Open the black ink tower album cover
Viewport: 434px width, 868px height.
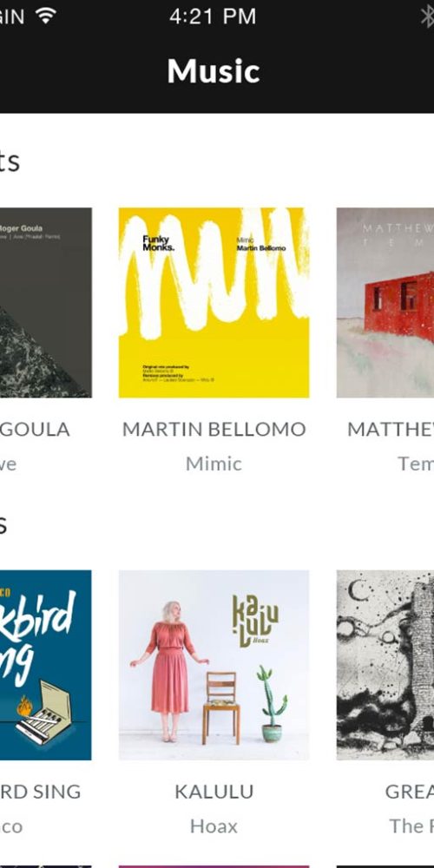tap(385, 665)
